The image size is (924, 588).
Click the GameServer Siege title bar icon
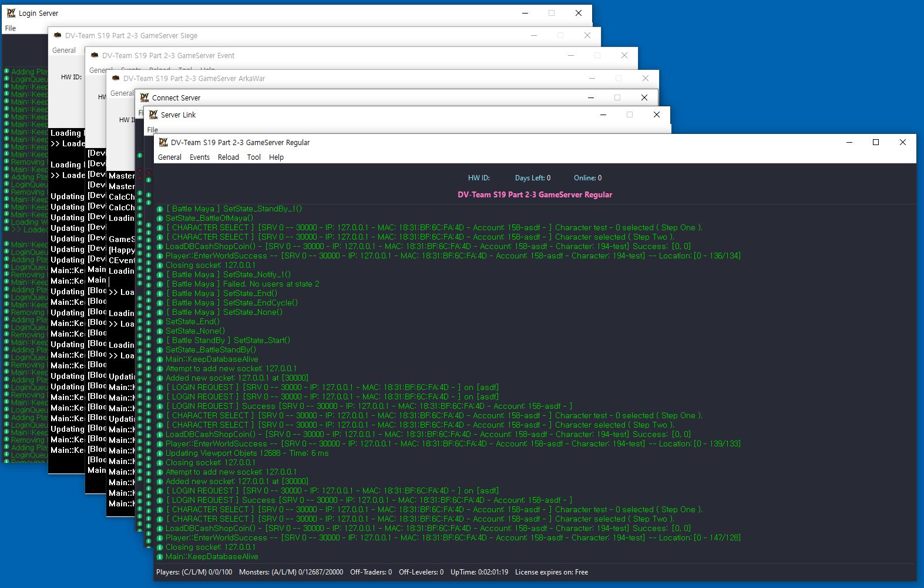click(x=58, y=35)
